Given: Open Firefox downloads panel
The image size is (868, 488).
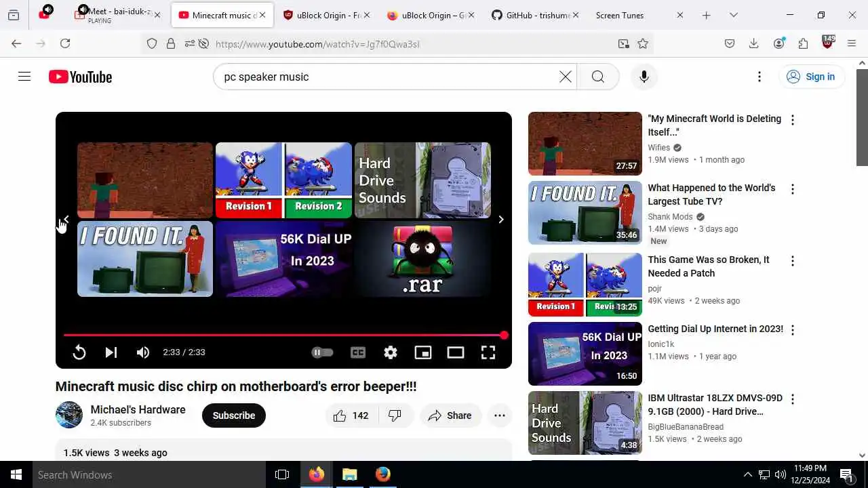Looking at the screenshot, I should [x=753, y=43].
